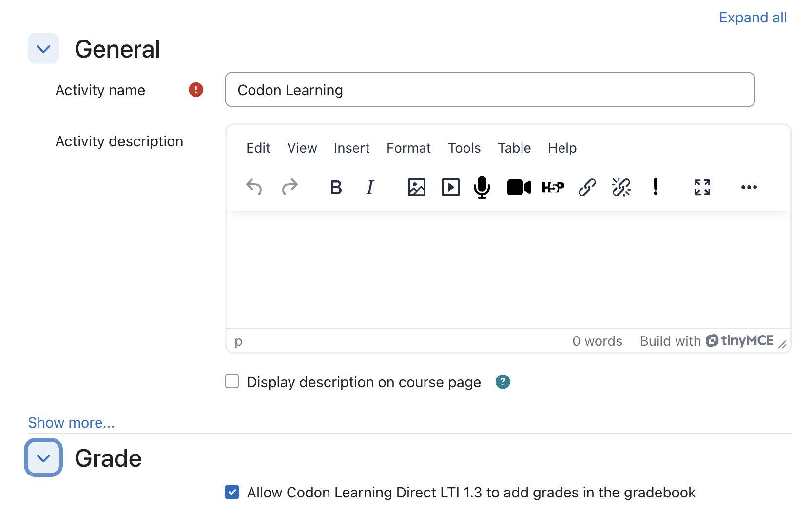Toggle bold formatting
The height and width of the screenshot is (515, 812).
coord(336,187)
